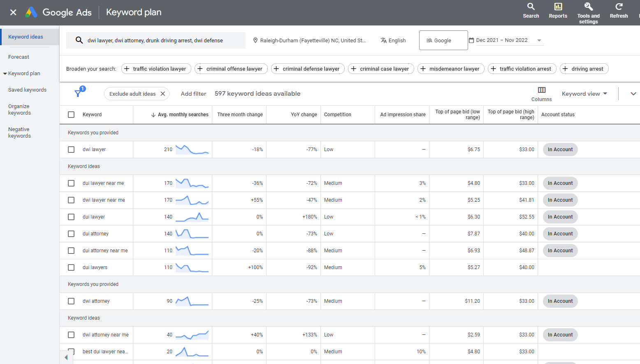Tick the checkbox for dwi lawyer
Screen dimensions: 640x364
(x=71, y=150)
